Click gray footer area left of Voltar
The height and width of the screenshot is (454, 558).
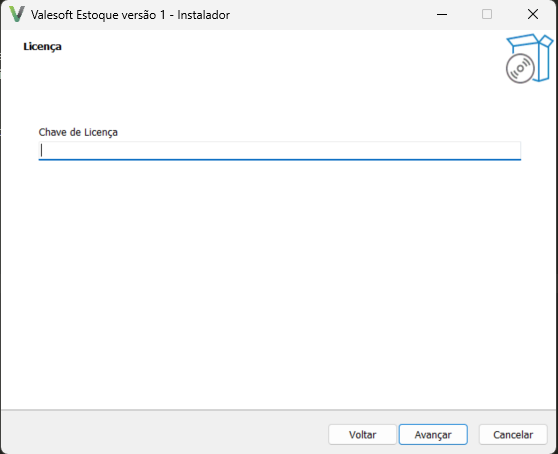(x=164, y=434)
